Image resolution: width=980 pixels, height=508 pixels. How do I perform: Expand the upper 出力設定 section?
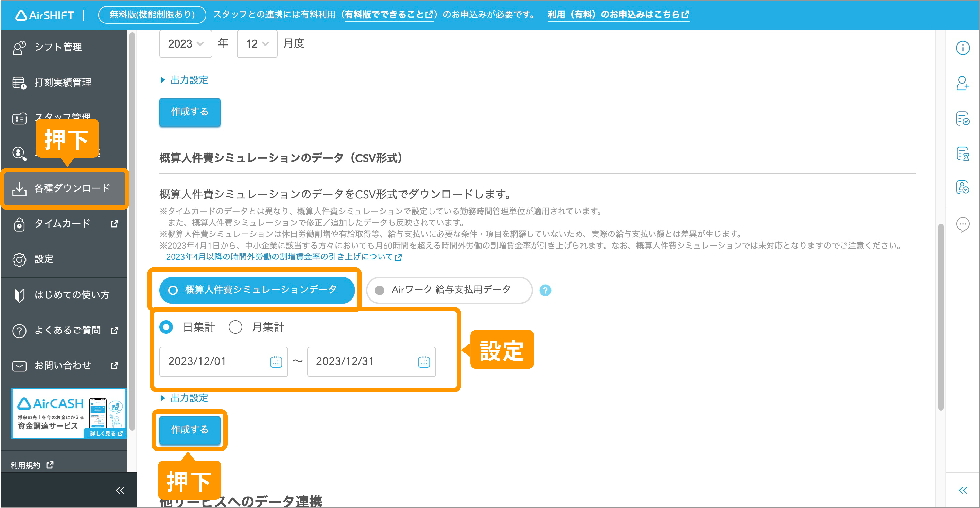[x=185, y=80]
